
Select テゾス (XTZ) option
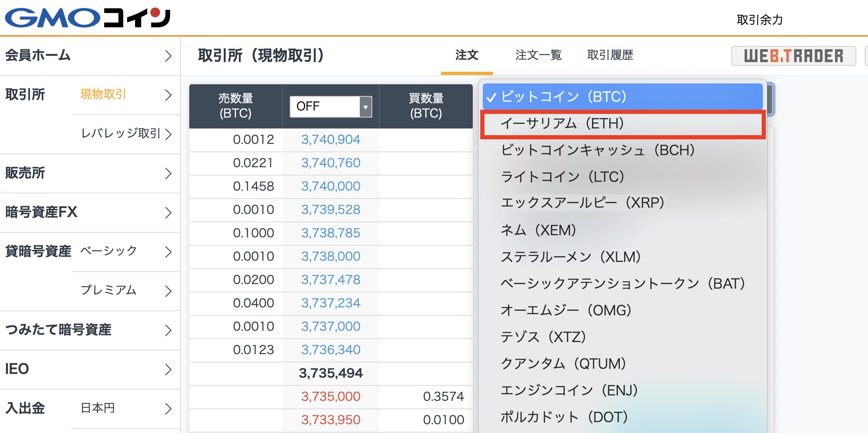(623, 337)
